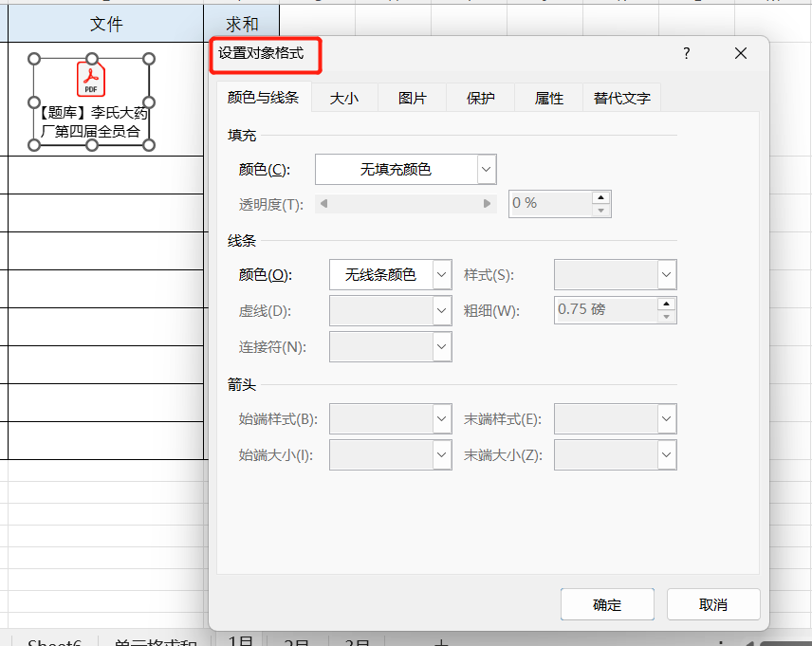Confirm with the 确定 button
812x646 pixels.
[607, 604]
